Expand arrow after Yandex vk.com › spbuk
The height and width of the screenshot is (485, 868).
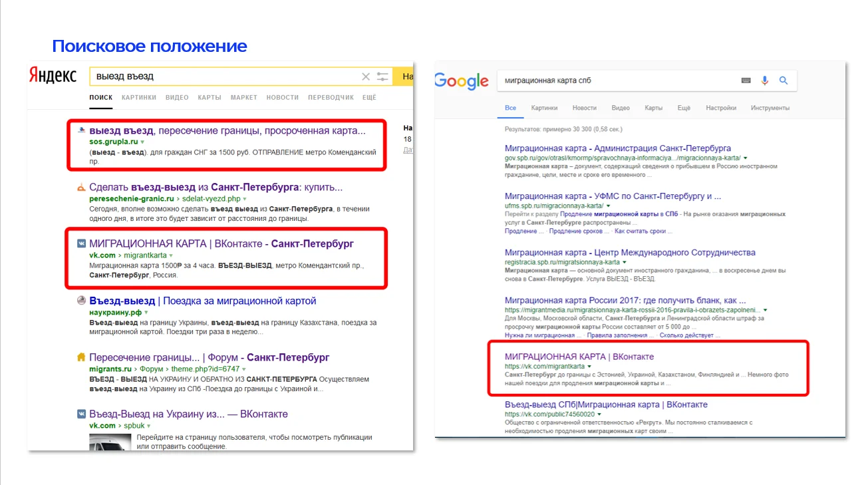pos(149,426)
